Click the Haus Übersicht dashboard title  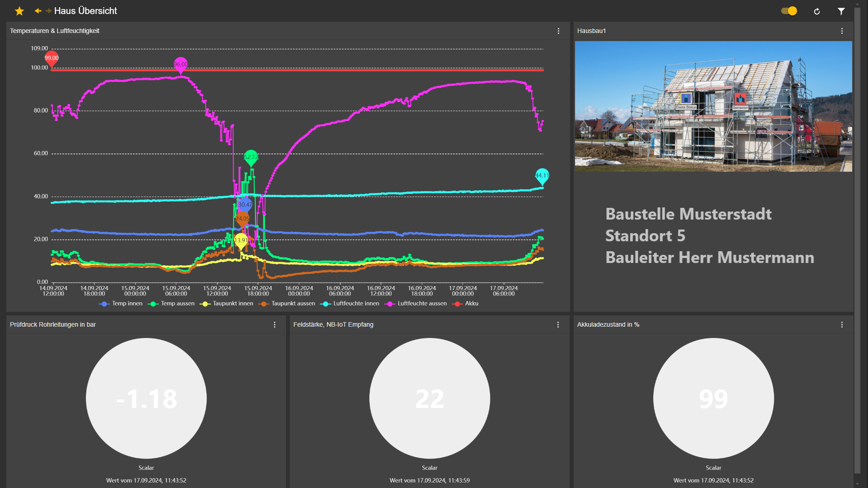point(85,11)
